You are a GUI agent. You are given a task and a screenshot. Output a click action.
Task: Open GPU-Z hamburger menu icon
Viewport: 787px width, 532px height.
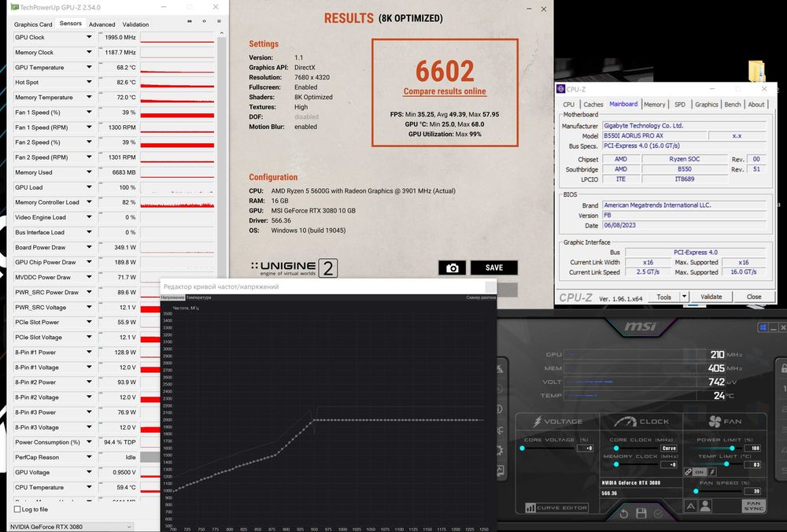pyautogui.click(x=219, y=21)
